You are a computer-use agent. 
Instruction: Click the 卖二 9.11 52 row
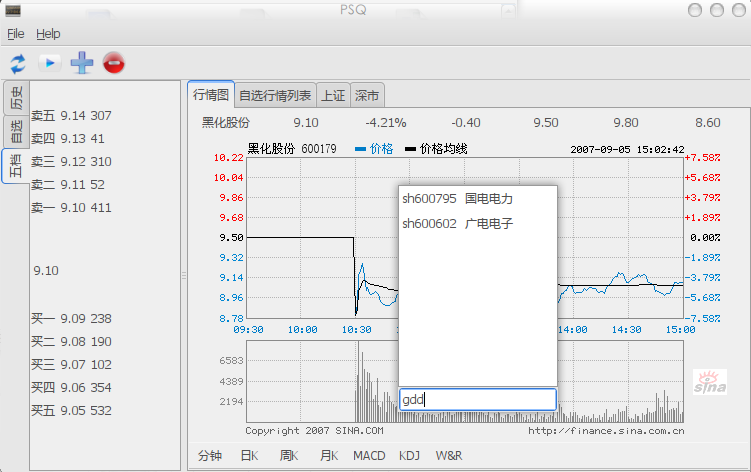pos(68,184)
